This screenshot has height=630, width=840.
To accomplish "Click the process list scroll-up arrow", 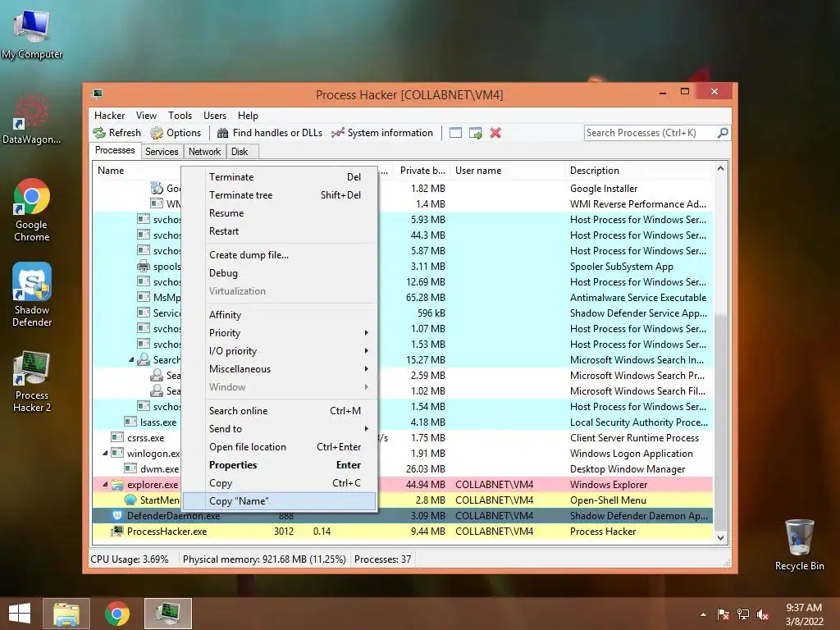I will point(720,168).
